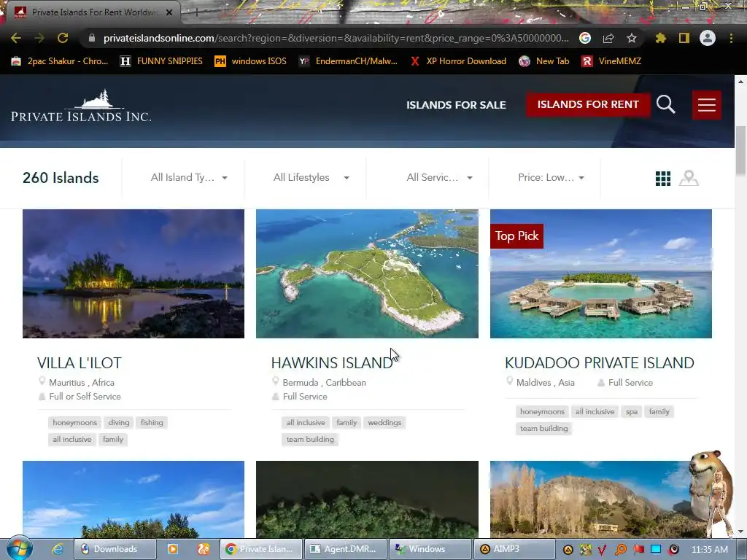Open FUNNY SNIPPIES bookmark
The width and height of the screenshot is (747, 560).
click(x=161, y=61)
